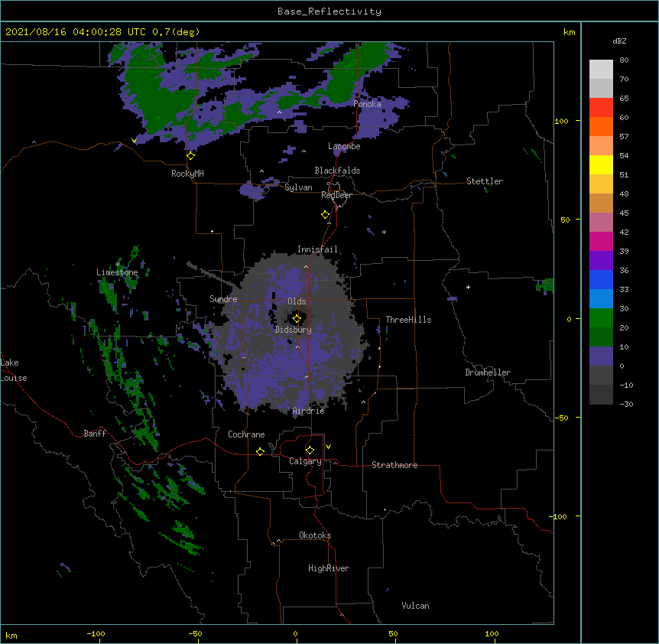
Task: Click the RockyMH label
Action: (187, 174)
